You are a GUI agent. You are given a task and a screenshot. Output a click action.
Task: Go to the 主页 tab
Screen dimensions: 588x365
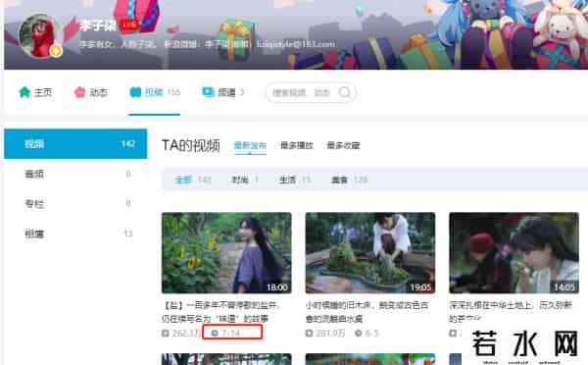tap(35, 92)
